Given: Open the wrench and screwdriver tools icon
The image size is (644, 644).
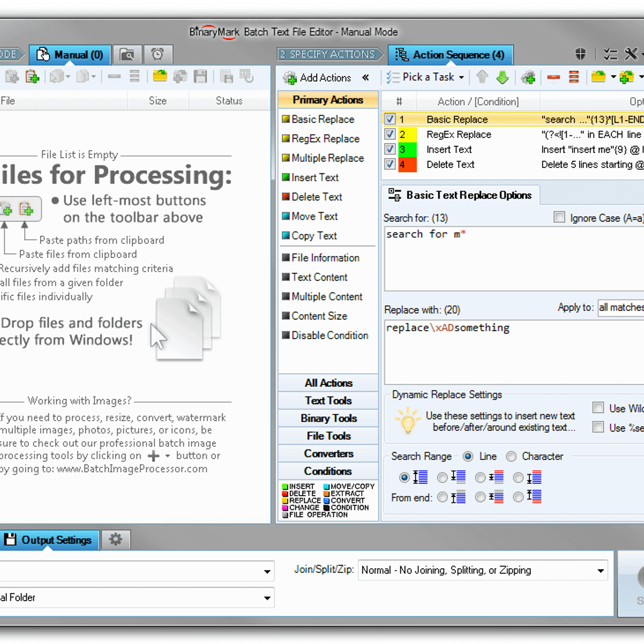Looking at the screenshot, I should (x=631, y=54).
